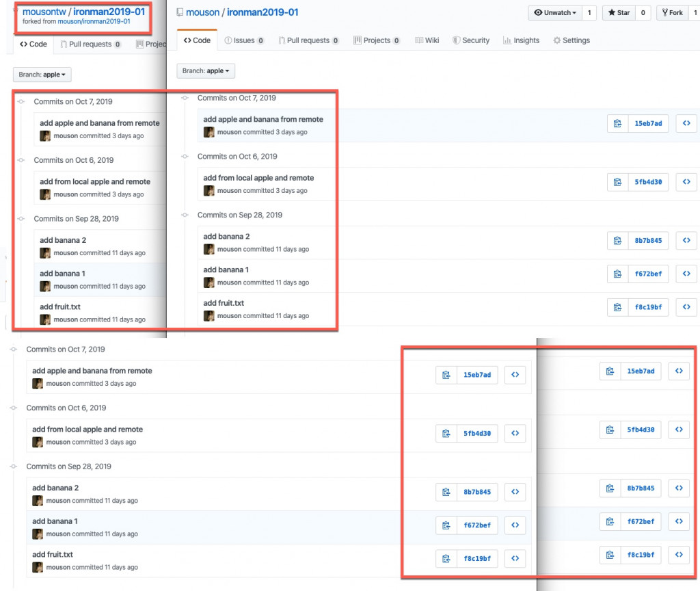The width and height of the screenshot is (700, 591).
Task: Select Code tab in mousontw fork panel
Action: 33,44
